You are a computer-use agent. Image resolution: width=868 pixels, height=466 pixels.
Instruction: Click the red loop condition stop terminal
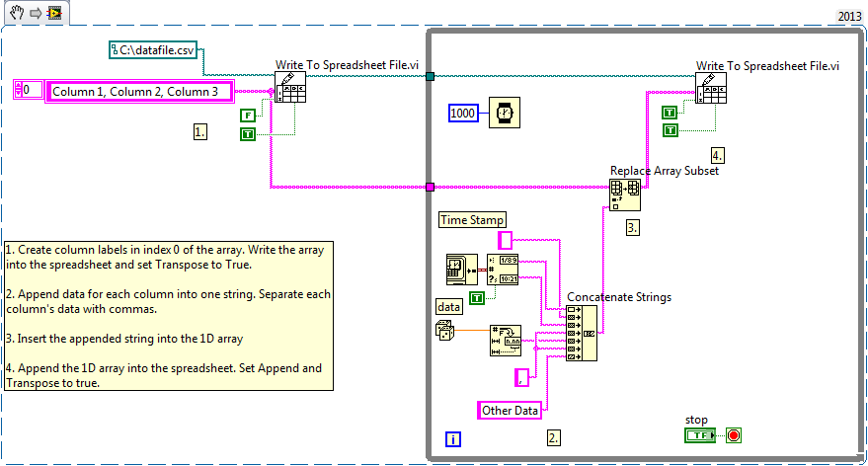(734, 435)
